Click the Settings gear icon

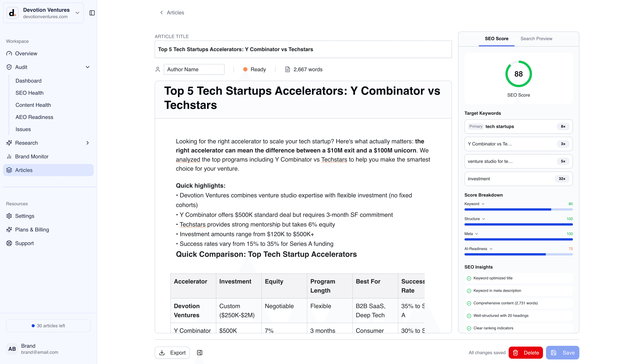coord(9,216)
